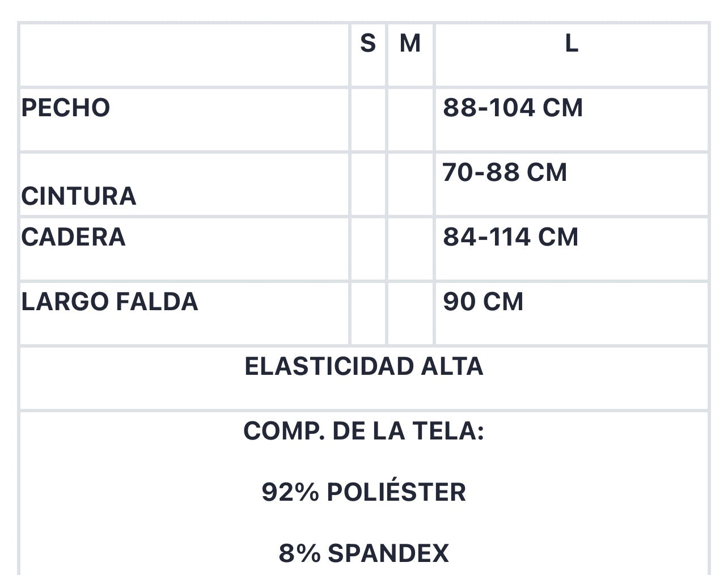The height and width of the screenshot is (575, 728).
Task: Select the CINTURA row label
Action: 79,196
